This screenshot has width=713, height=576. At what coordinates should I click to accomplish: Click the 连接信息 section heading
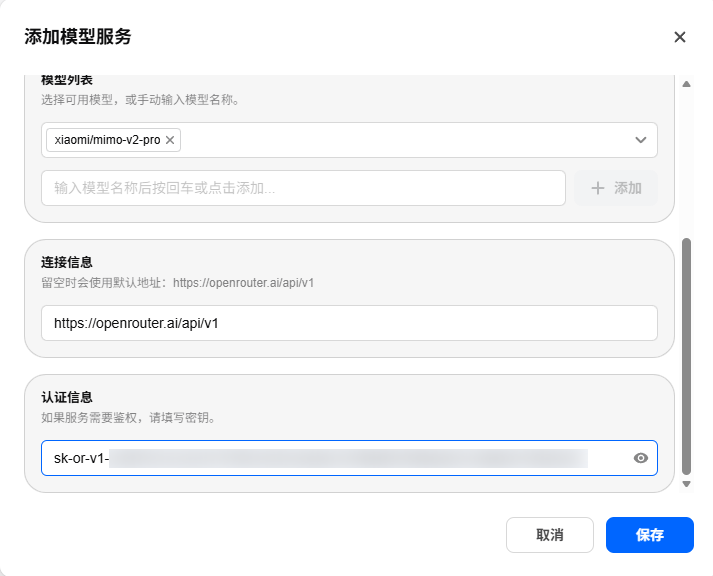pyautogui.click(x=67, y=262)
